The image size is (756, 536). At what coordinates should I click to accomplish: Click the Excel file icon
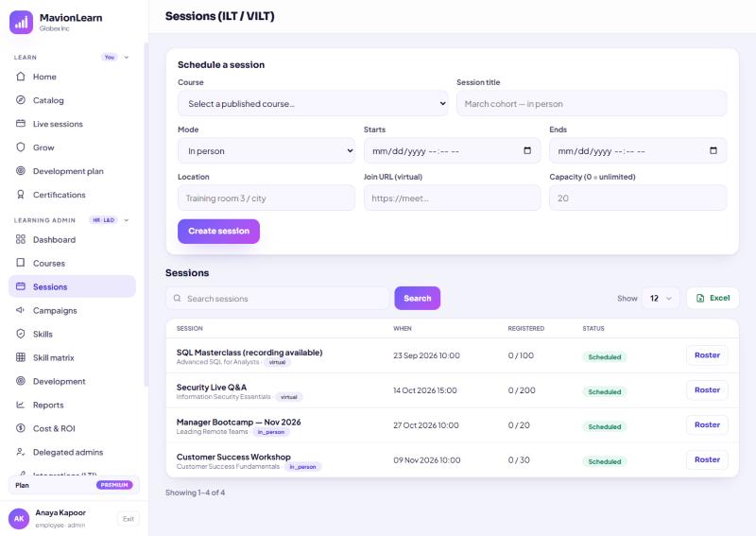(700, 298)
